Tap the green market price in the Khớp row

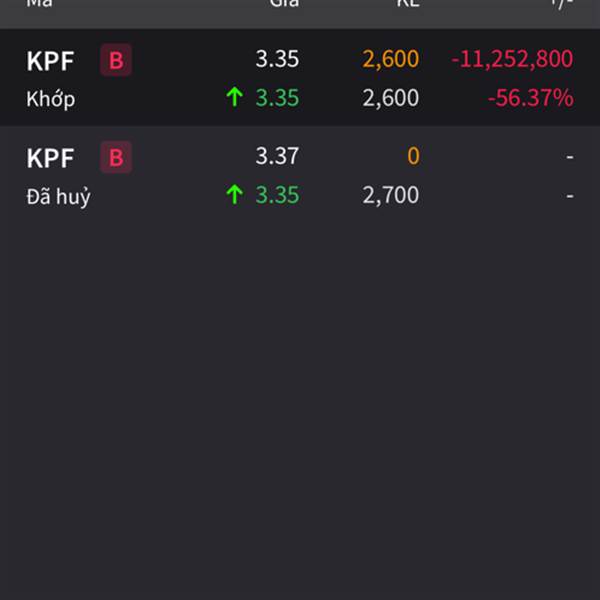point(277,98)
